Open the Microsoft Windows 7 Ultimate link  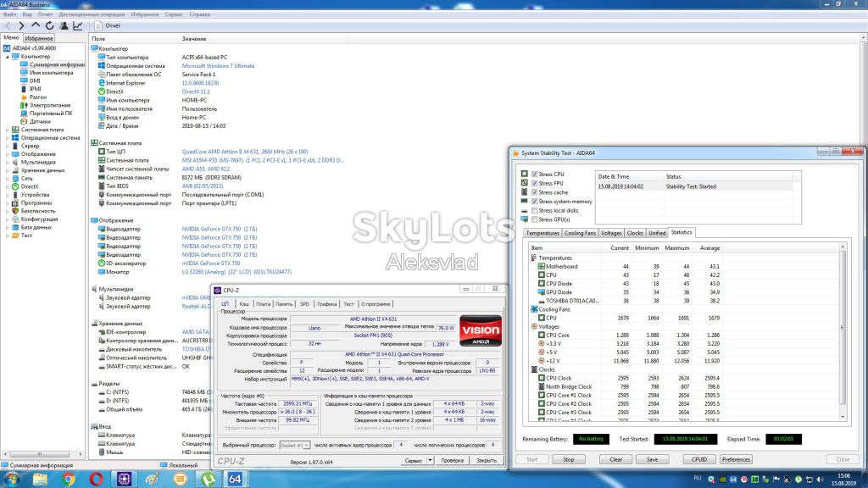tap(218, 66)
